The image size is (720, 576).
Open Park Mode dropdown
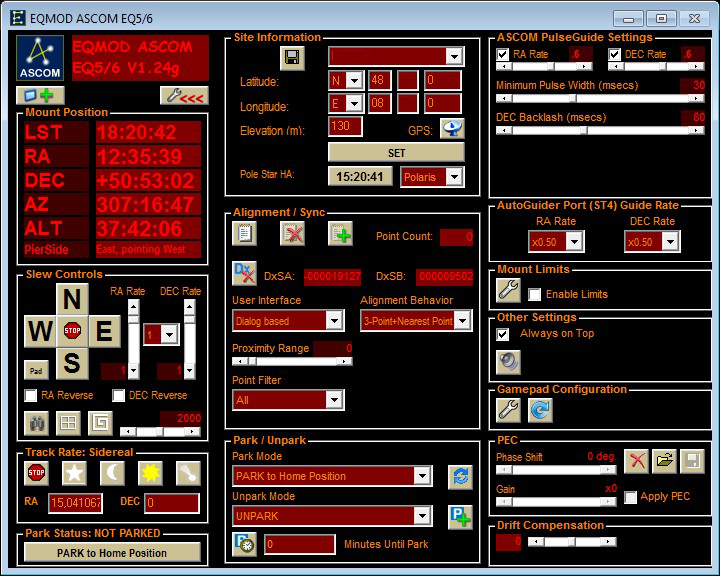[x=422, y=476]
